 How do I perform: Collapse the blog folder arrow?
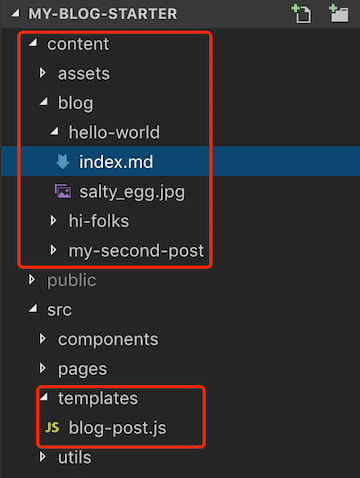pyautogui.click(x=43, y=102)
